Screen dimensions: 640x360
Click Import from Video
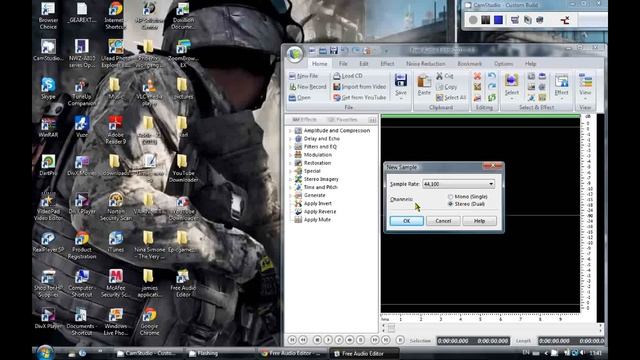pyautogui.click(x=359, y=87)
